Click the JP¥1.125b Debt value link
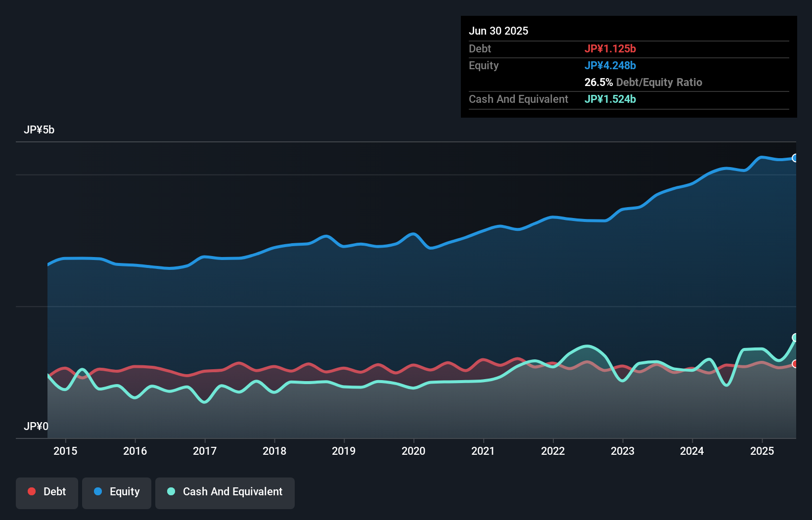 (611, 48)
